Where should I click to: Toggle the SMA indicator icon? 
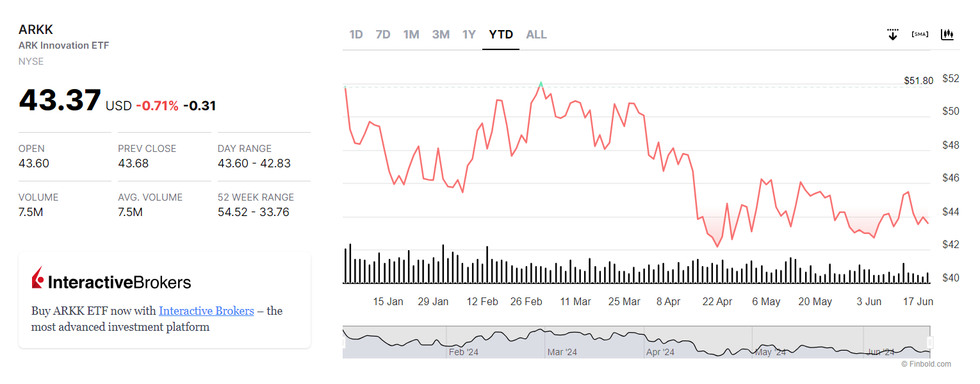pyautogui.click(x=920, y=35)
